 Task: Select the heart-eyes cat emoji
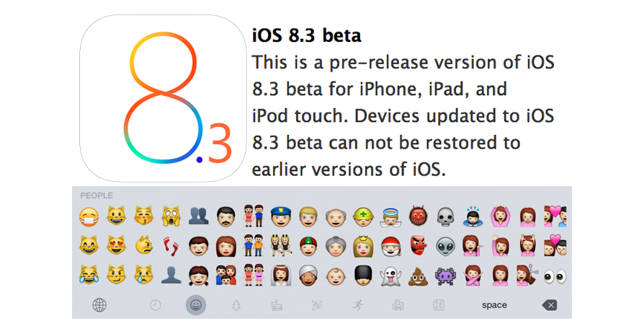pyautogui.click(x=115, y=245)
